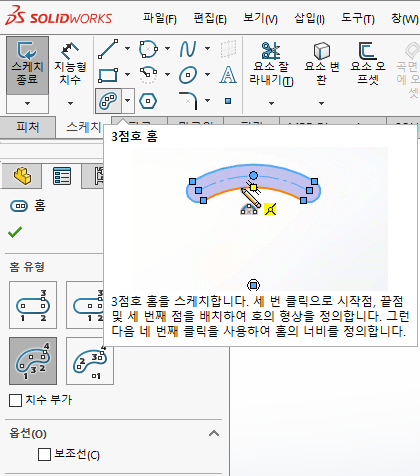Collapse the 옵션(O) section

click(x=214, y=433)
